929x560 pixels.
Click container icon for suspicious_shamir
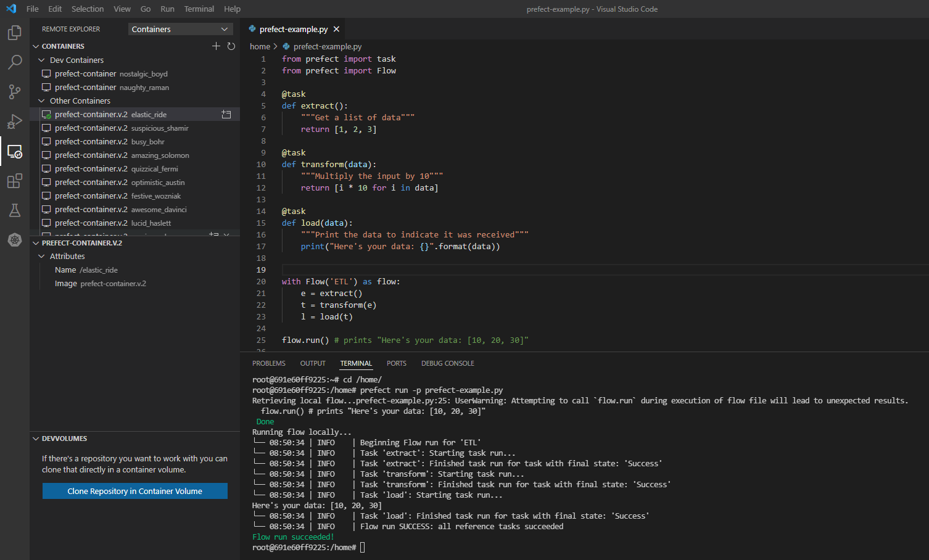(x=46, y=128)
